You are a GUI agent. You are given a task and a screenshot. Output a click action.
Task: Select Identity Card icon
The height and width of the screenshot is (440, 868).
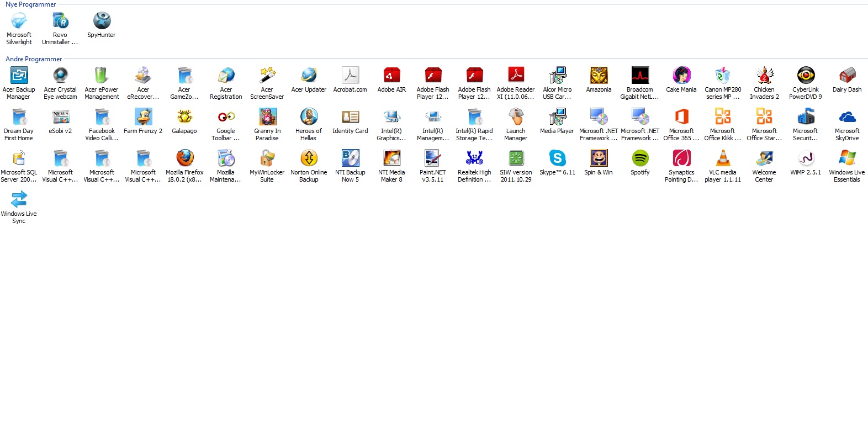pyautogui.click(x=350, y=116)
